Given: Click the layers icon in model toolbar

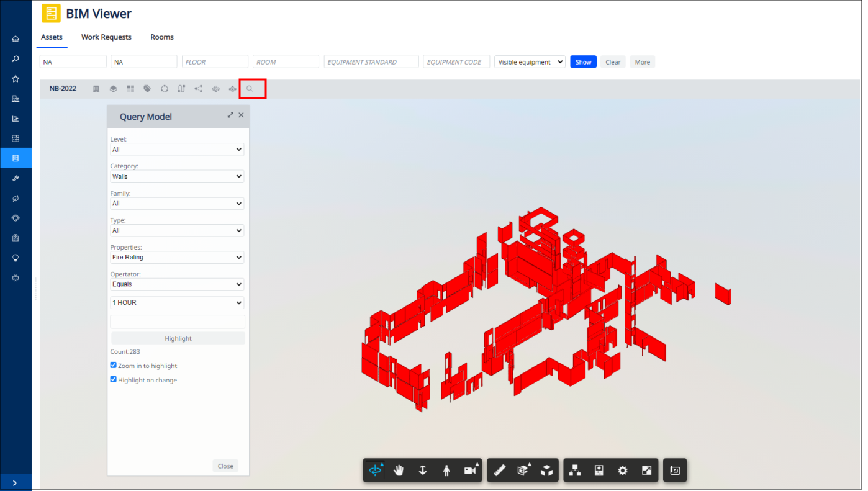Looking at the screenshot, I should (x=113, y=89).
